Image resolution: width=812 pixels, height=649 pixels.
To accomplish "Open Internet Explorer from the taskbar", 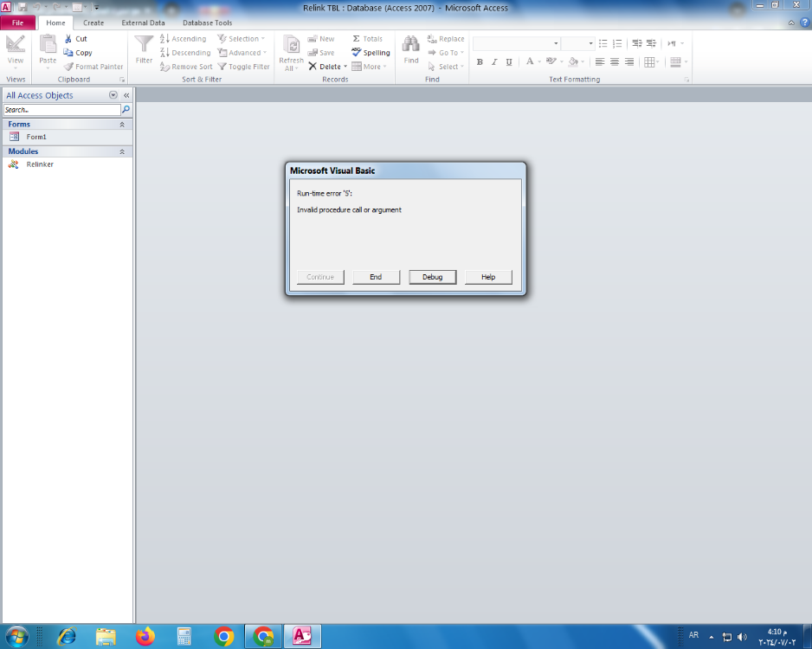I will [67, 637].
